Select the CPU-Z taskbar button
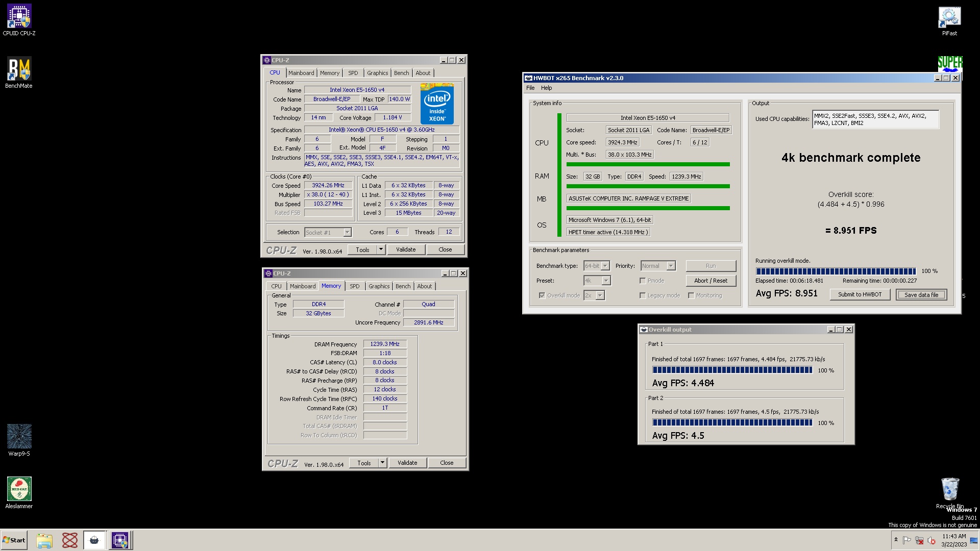Viewport: 980px width, 551px height. (120, 540)
